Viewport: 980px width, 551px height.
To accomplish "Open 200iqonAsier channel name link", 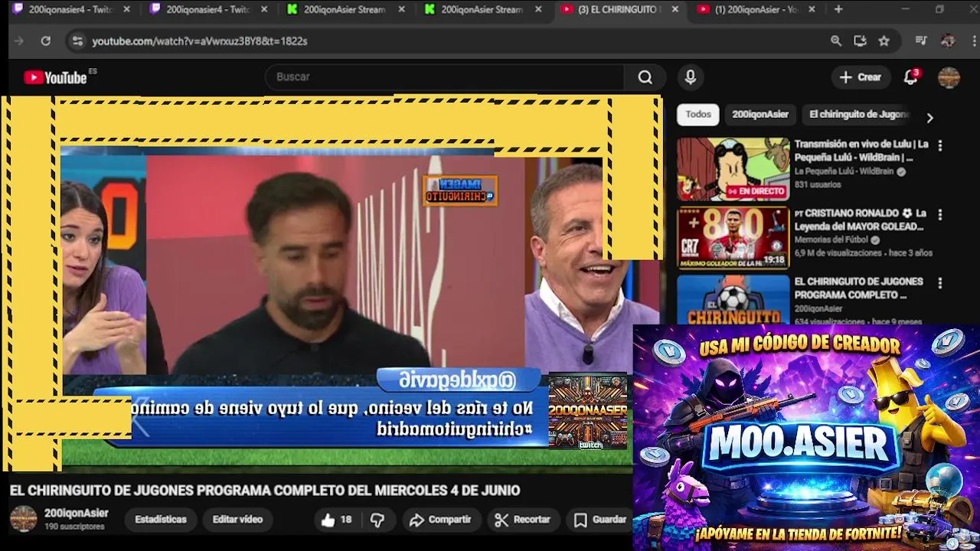I will tap(76, 514).
